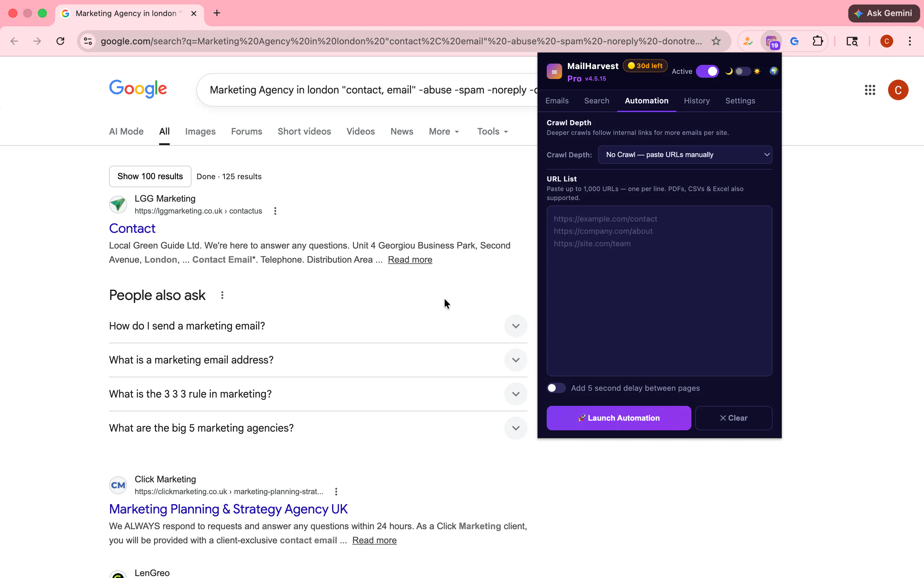Go forward to the next page
Viewport: 924px width, 578px height.
pyautogui.click(x=37, y=41)
